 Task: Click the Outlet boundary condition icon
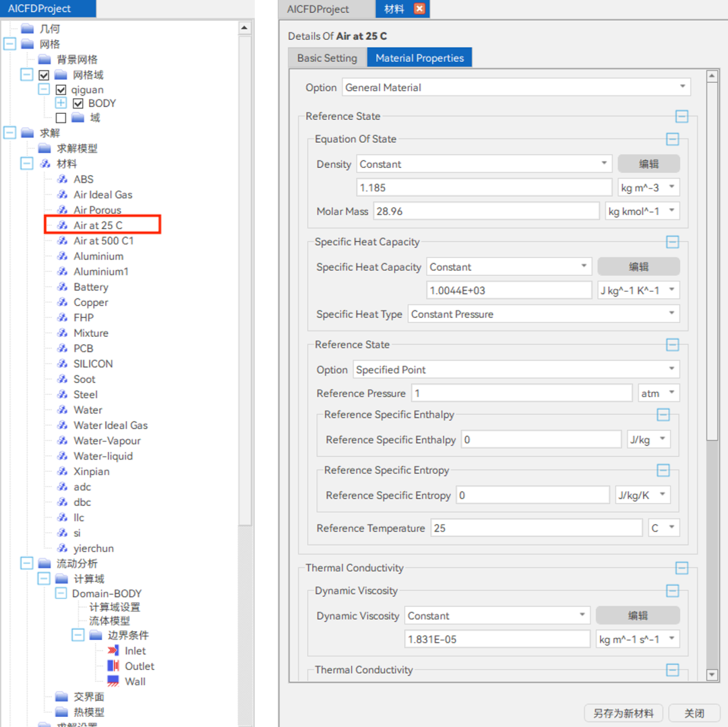point(113,666)
